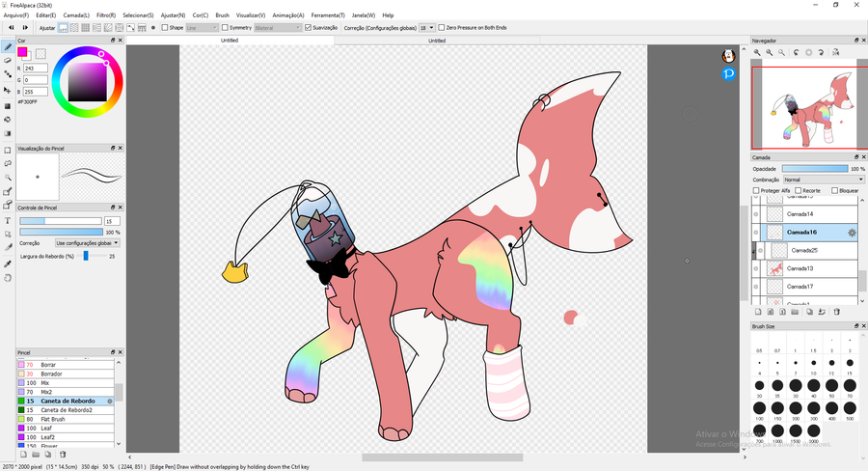Open the Arquivo menu

pyautogui.click(x=16, y=15)
